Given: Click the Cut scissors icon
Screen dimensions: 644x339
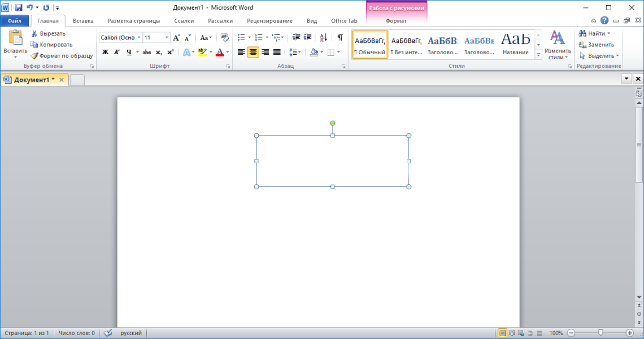Looking at the screenshot, I should (x=34, y=33).
